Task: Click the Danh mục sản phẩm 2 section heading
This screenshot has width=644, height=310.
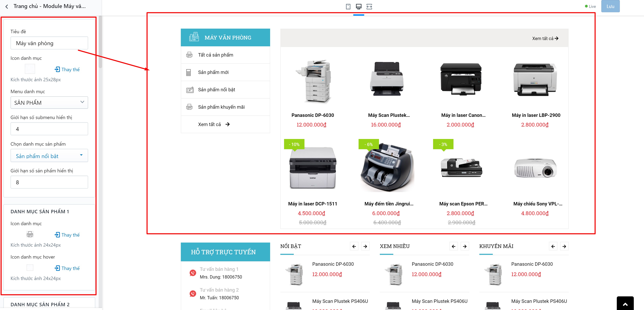Action: 40,305
